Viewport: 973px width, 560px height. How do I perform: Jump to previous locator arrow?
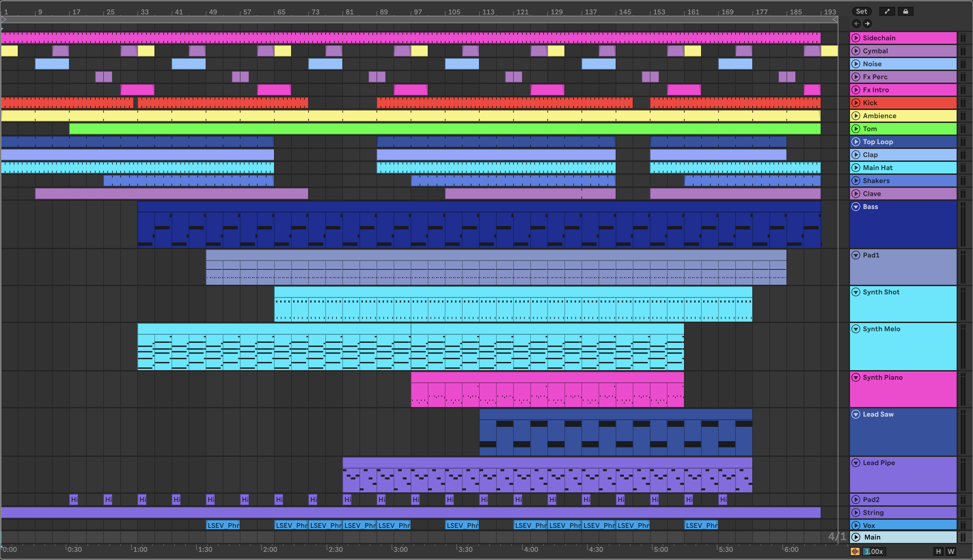pyautogui.click(x=856, y=24)
